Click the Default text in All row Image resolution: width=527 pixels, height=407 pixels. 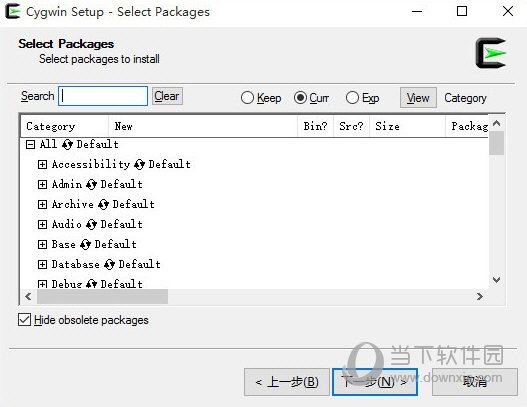97,145
